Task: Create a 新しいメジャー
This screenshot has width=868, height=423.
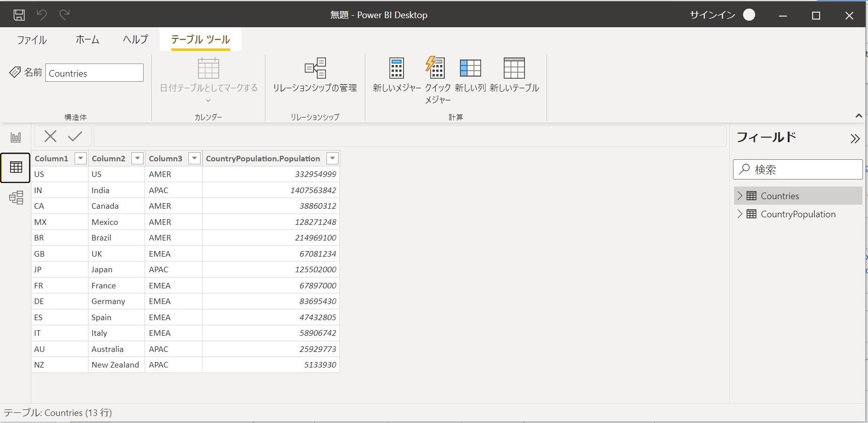Action: click(396, 76)
